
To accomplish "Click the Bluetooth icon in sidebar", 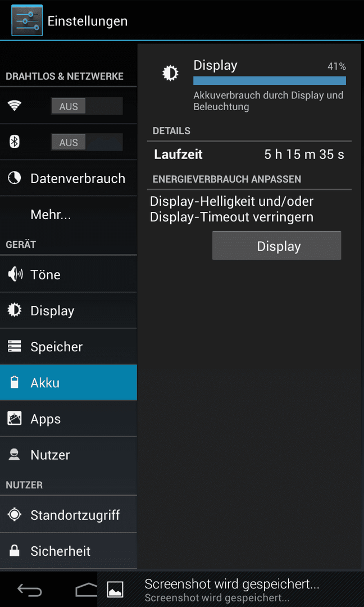I will 14,142.
